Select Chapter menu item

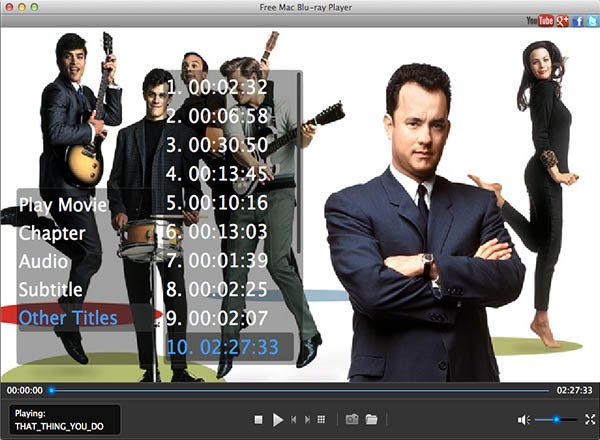tap(52, 233)
